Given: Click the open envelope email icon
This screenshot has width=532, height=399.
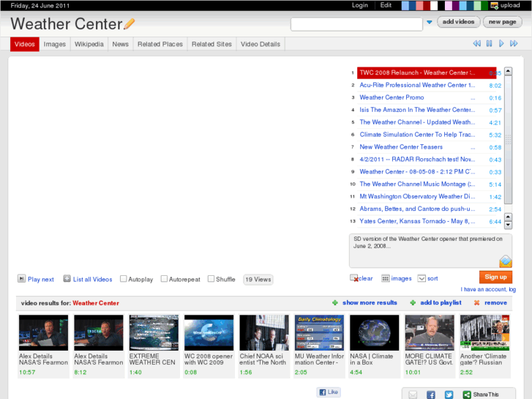Looking at the screenshot, I should (x=505, y=261).
